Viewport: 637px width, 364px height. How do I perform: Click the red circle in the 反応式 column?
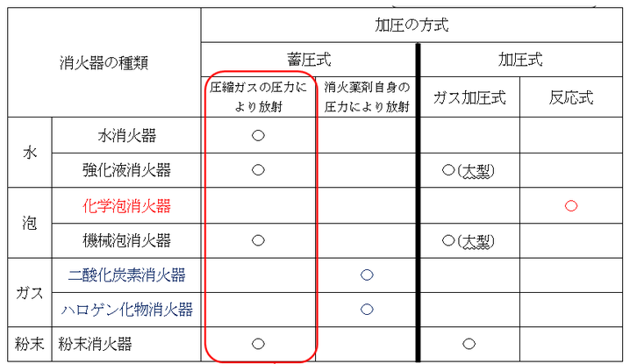coord(571,206)
